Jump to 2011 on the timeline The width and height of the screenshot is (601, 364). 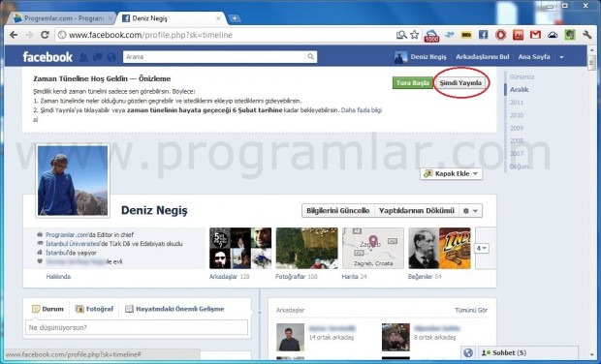click(x=517, y=103)
